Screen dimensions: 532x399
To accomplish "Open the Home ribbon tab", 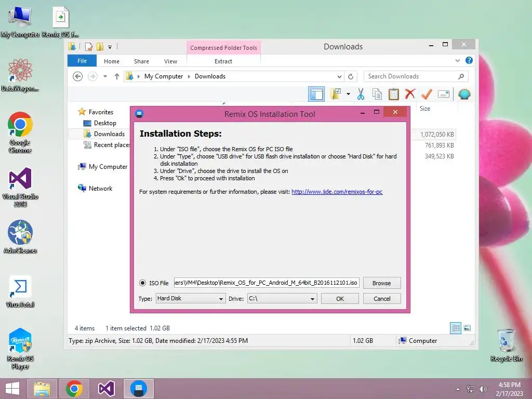I will (112, 61).
